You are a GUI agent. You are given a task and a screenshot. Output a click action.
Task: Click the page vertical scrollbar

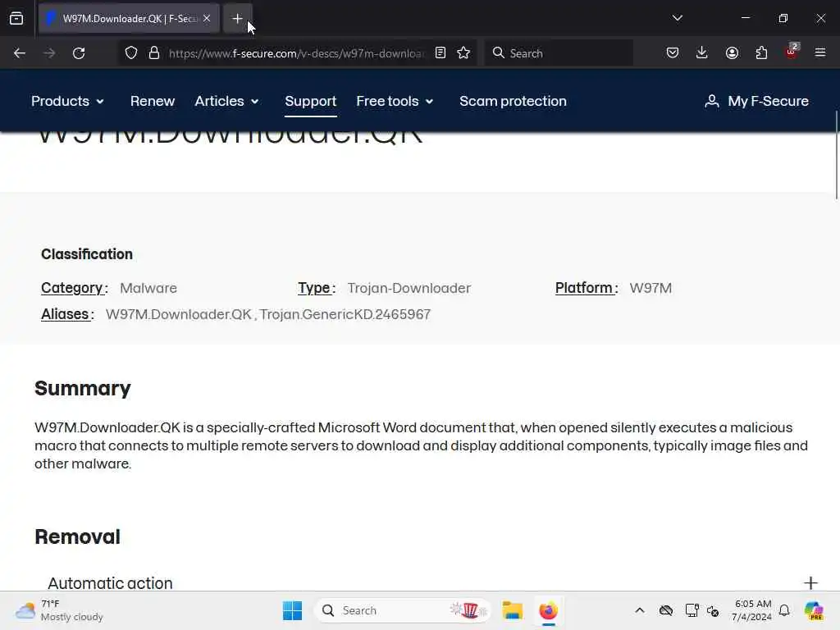click(836, 155)
